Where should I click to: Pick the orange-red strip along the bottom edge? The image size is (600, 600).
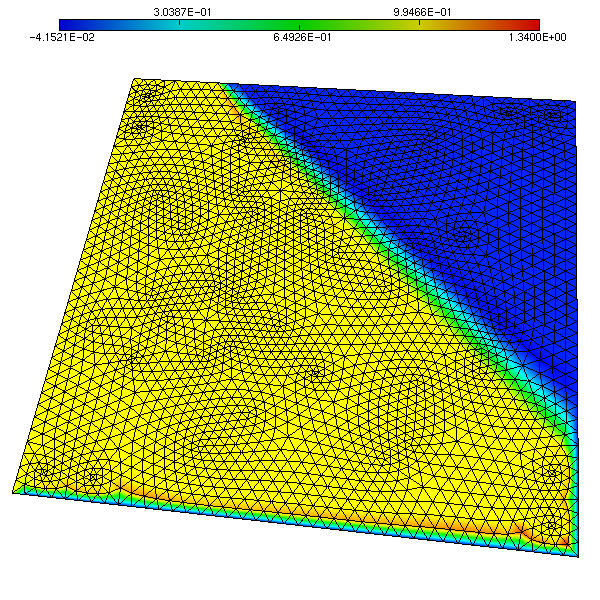click(400, 522)
